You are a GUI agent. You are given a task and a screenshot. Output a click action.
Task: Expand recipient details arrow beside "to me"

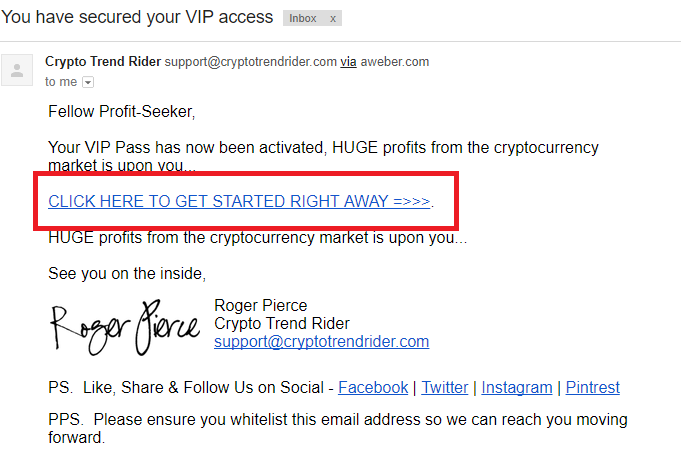[x=88, y=82]
